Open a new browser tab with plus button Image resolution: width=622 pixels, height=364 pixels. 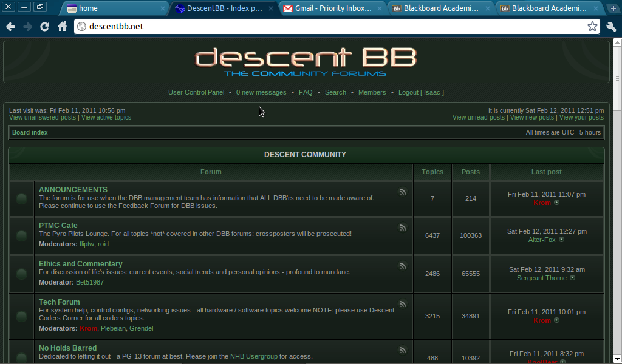(613, 8)
